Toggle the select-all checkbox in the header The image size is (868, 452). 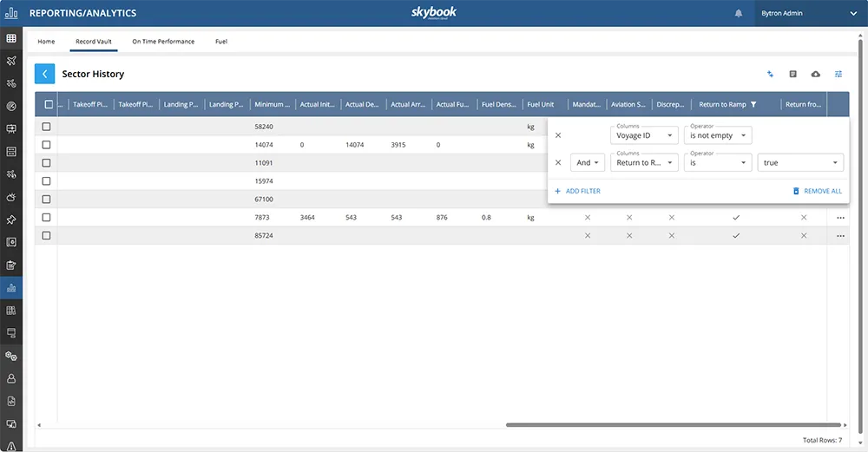tap(49, 105)
